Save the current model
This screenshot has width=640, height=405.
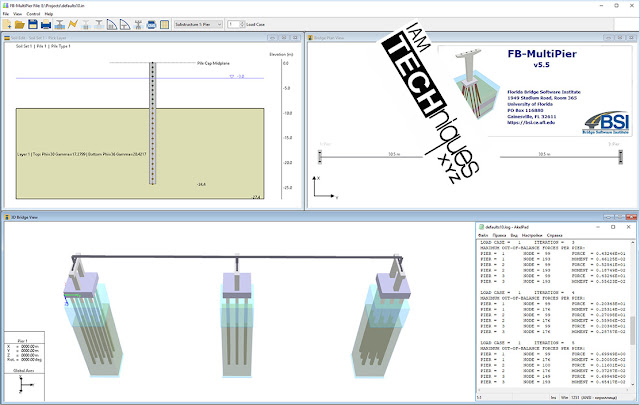(33, 24)
